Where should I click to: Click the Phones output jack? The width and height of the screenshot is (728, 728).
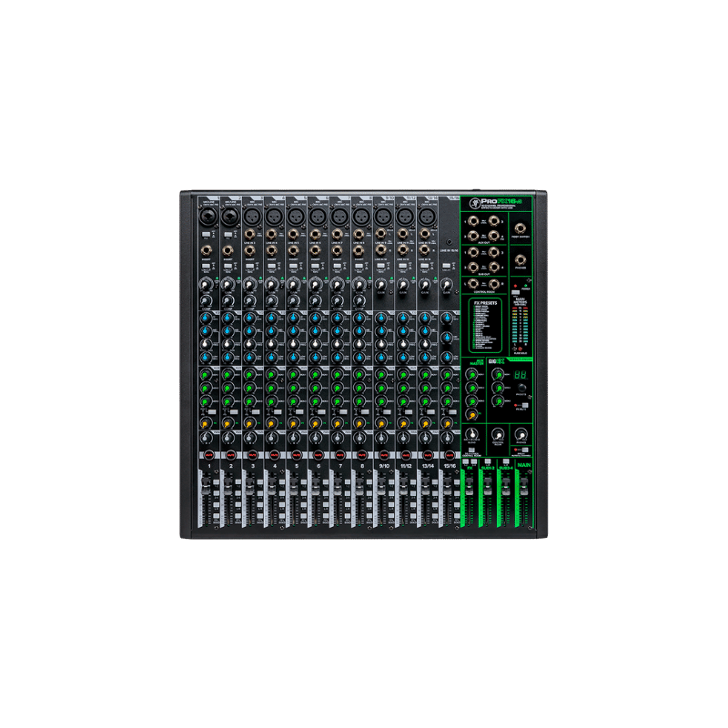(x=520, y=260)
